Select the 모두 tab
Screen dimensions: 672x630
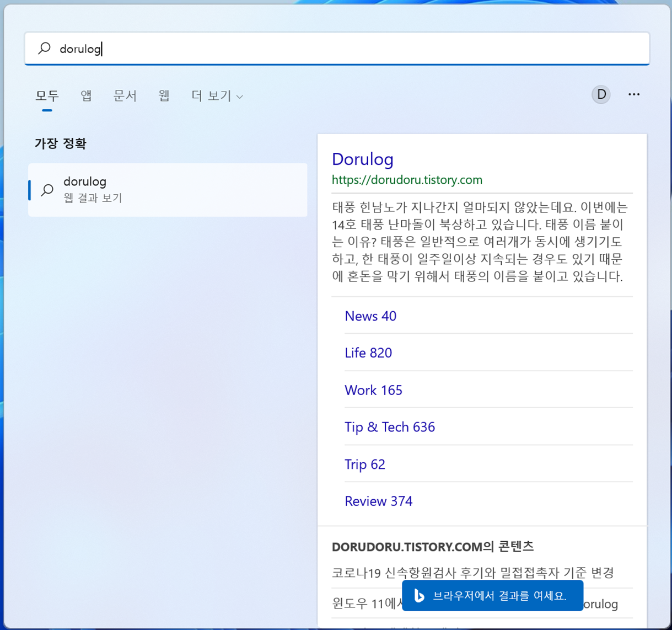pos(47,96)
